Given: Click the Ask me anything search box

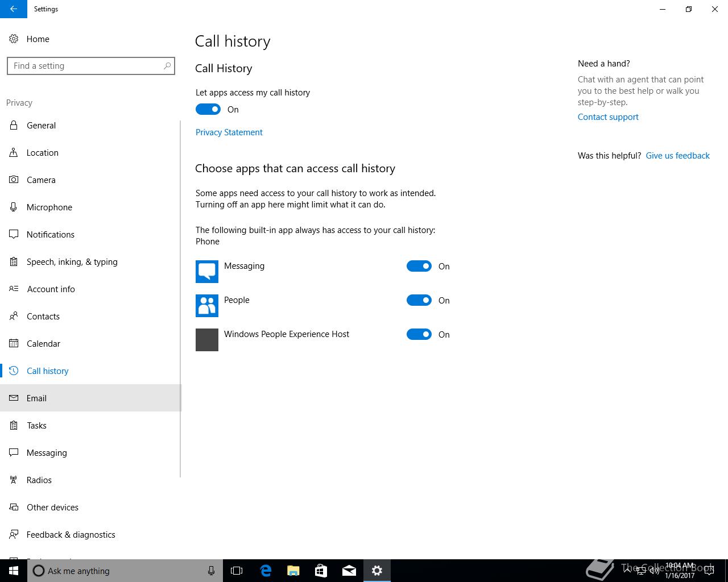Looking at the screenshot, I should (x=125, y=571).
